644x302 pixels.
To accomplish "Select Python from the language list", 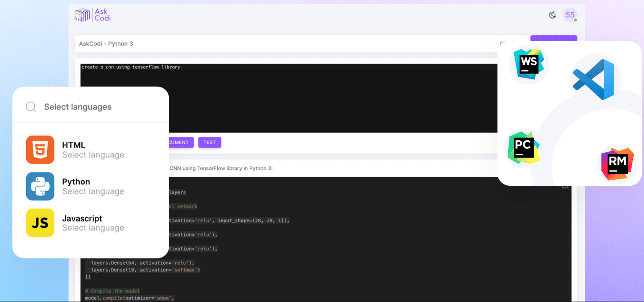I will click(91, 186).
